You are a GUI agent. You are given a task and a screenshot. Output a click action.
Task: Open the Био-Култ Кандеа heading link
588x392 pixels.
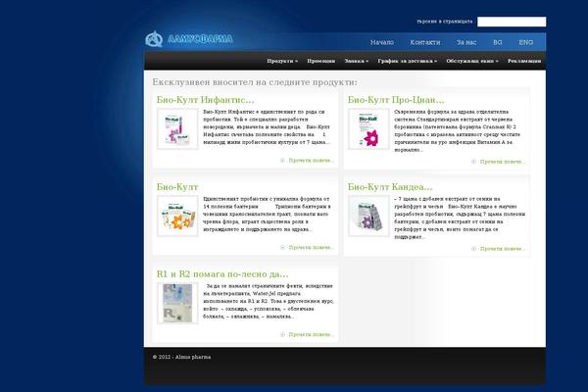pos(390,187)
